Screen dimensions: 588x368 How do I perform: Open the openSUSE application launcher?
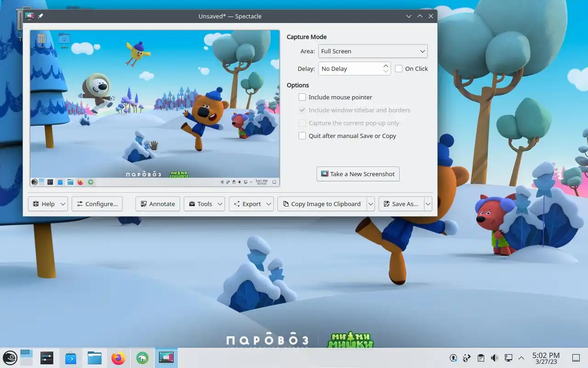click(x=10, y=357)
